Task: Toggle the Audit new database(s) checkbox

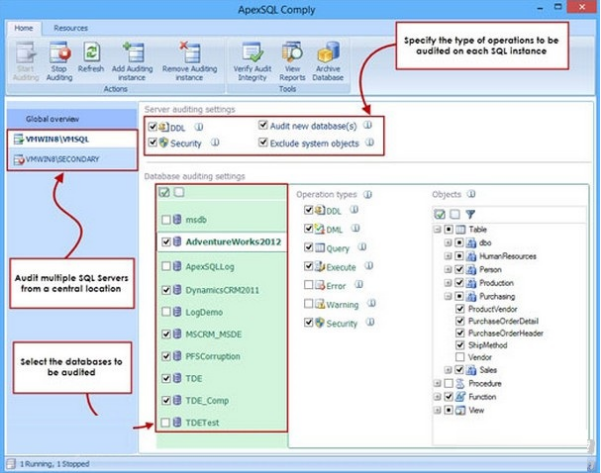Action: pyautogui.click(x=262, y=127)
